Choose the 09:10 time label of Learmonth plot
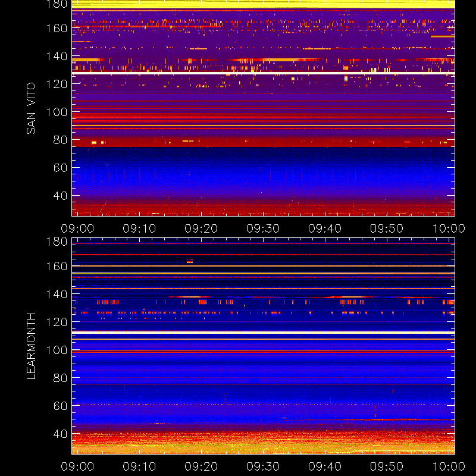The height and width of the screenshot is (476, 476). 139,466
